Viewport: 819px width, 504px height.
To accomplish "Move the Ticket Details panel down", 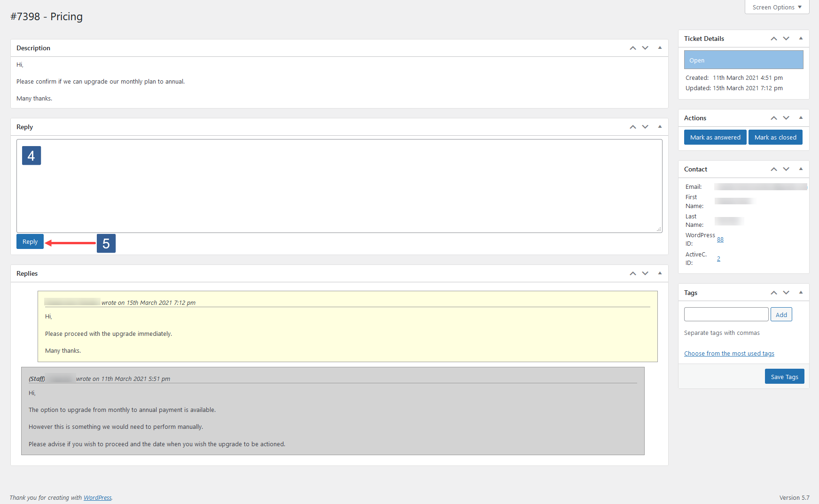I will (786, 39).
